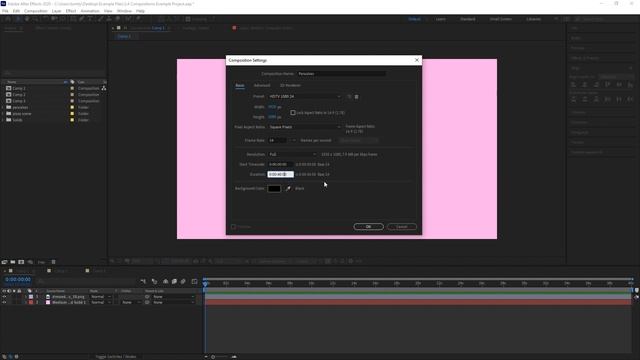Screen dimensions: 640x360
Task: Select the Zoom tool
Action: tap(35, 19)
